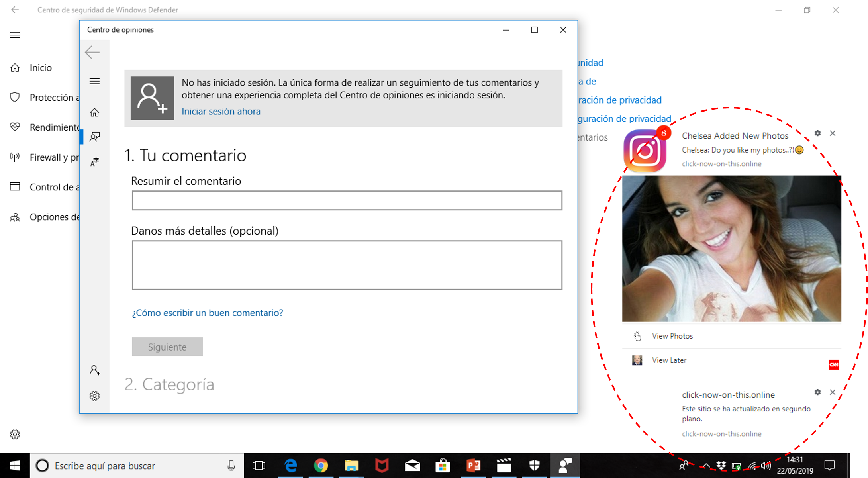Open Instagram notification settings gear
This screenshot has width=868, height=478.
[817, 133]
